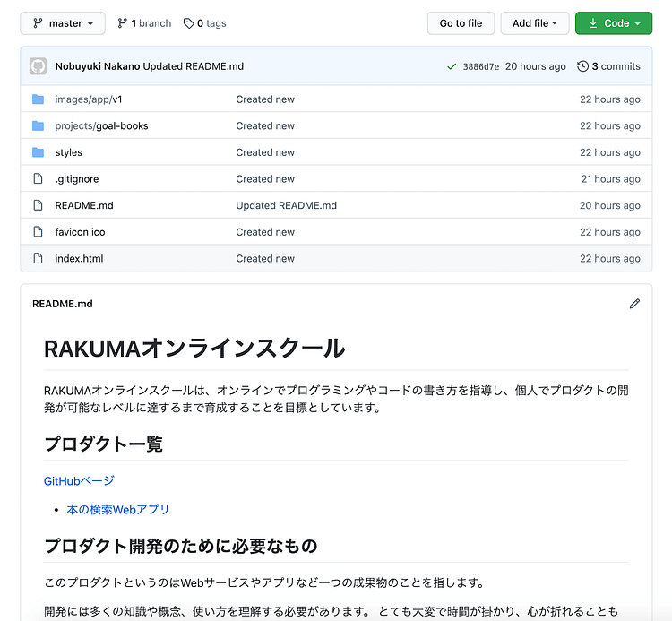Click 20 hours ago in the commit header

tap(535, 66)
